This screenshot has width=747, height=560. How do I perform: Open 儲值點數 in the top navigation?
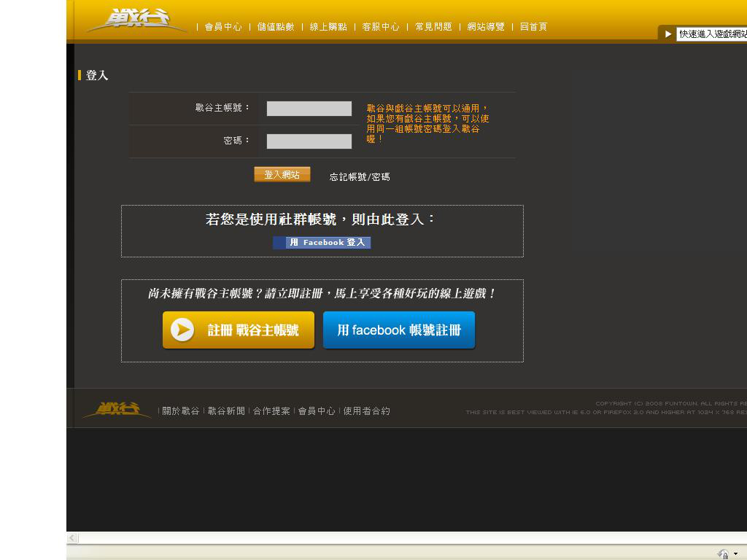pos(276,27)
